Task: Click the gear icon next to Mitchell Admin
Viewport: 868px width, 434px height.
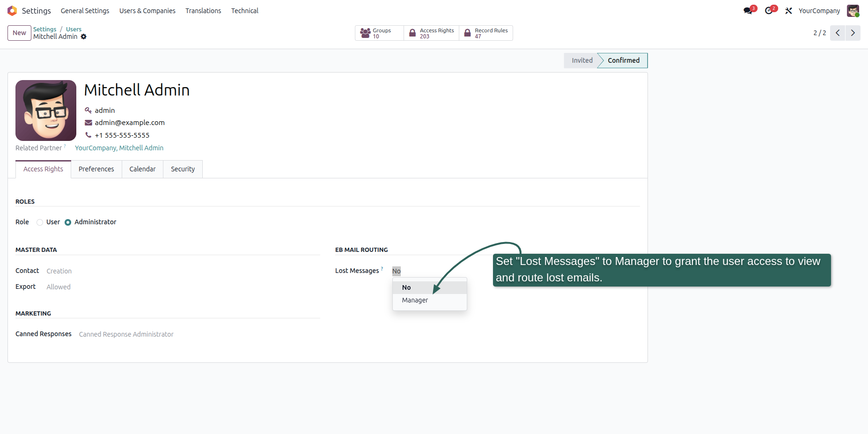Action: coord(84,37)
